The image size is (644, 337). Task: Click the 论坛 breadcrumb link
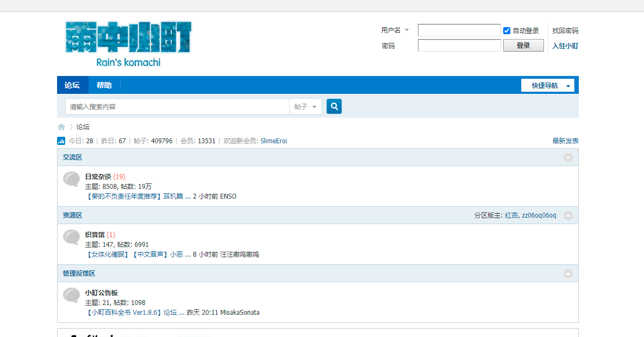[x=83, y=127]
